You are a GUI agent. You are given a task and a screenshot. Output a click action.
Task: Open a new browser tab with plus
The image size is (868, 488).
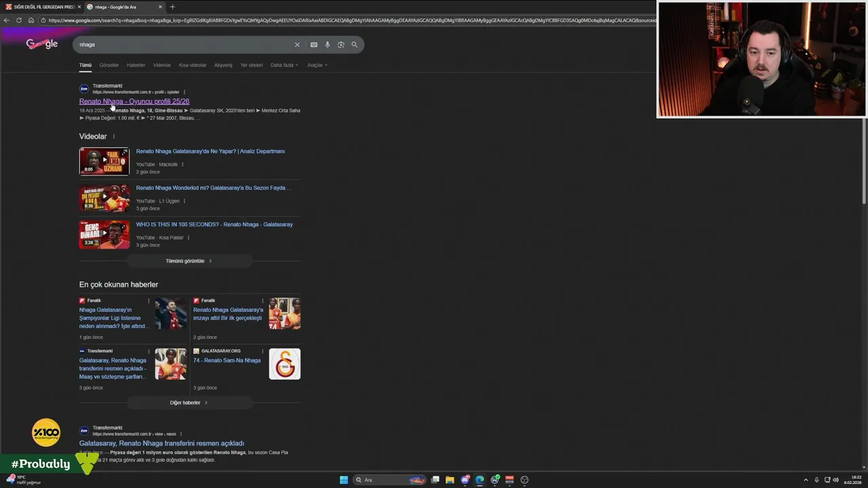coord(172,7)
